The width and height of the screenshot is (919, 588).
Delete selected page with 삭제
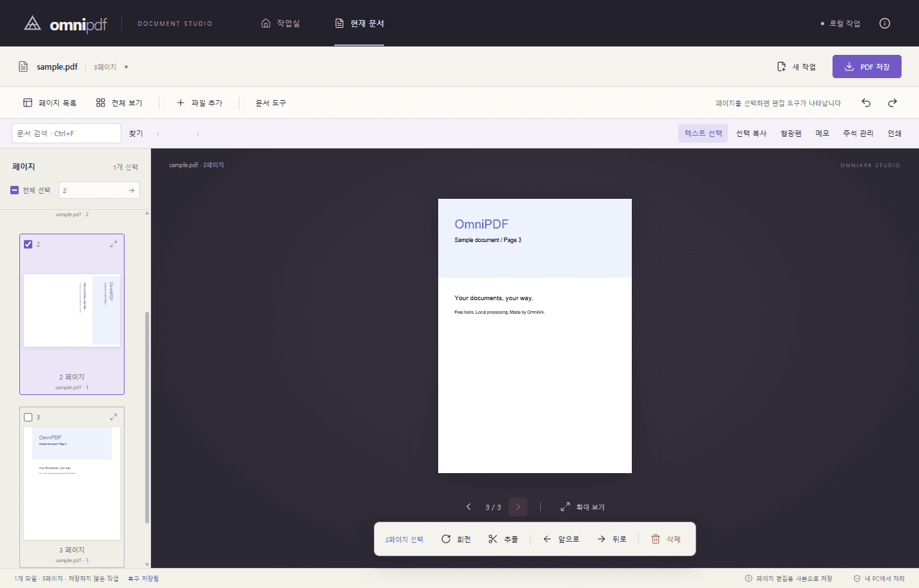point(665,539)
